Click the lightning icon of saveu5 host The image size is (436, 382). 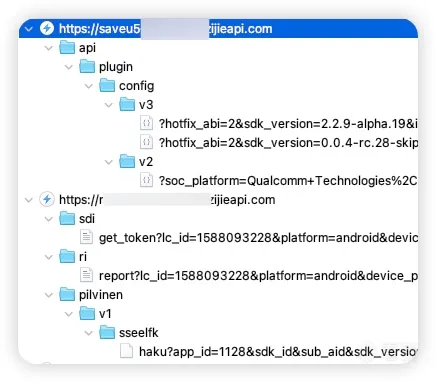tap(47, 28)
